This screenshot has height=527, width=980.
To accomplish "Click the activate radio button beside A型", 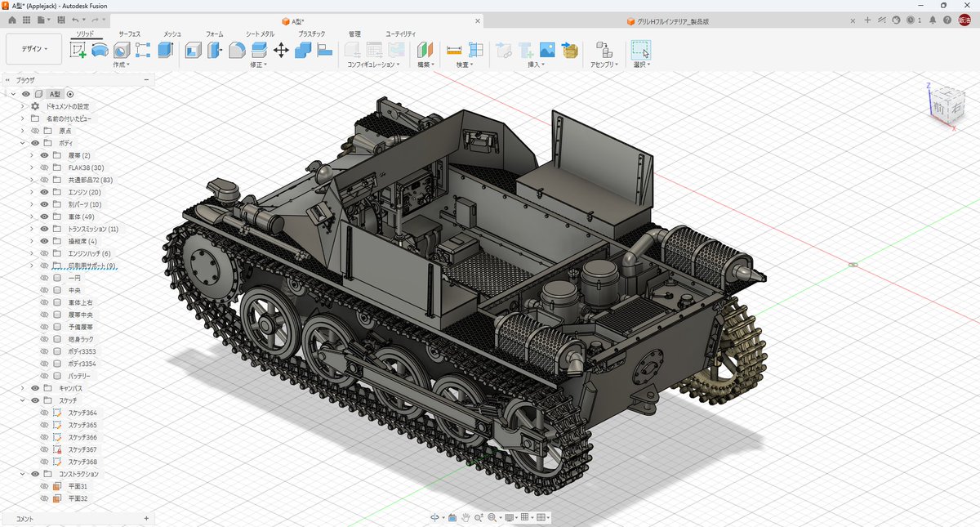I will [x=70, y=94].
